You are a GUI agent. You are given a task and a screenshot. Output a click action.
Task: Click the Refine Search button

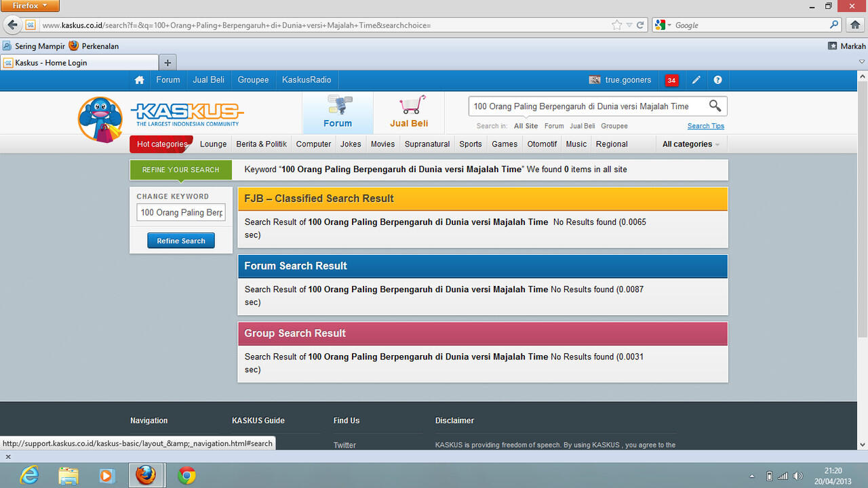pos(181,241)
